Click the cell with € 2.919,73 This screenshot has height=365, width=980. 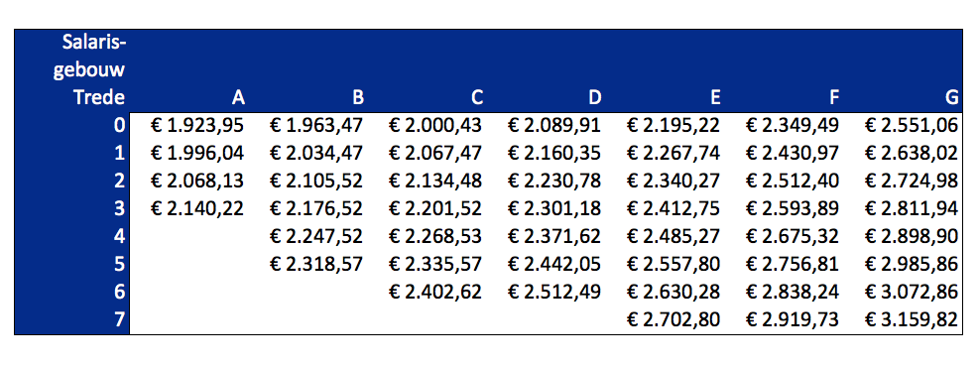(x=793, y=320)
